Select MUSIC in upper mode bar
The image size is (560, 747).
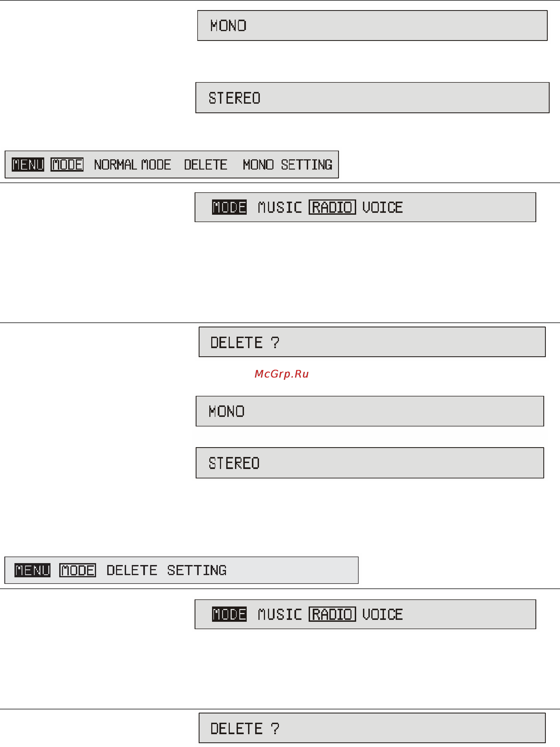(280, 207)
